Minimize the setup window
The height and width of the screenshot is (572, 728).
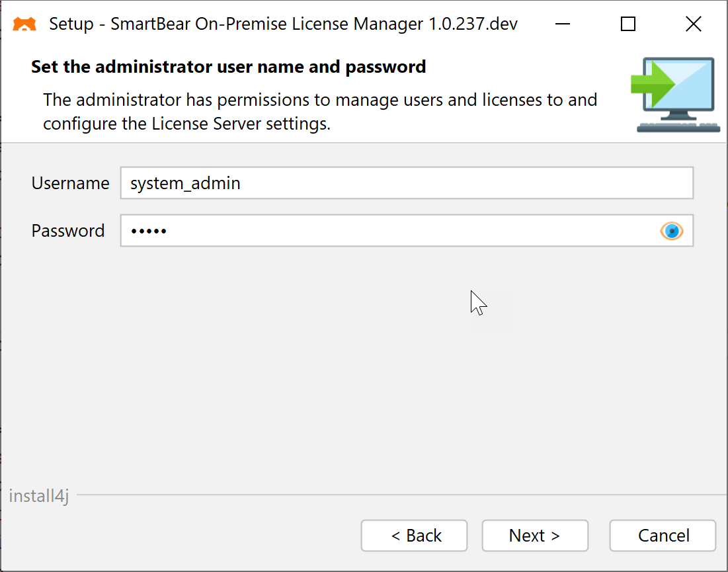[x=562, y=24]
